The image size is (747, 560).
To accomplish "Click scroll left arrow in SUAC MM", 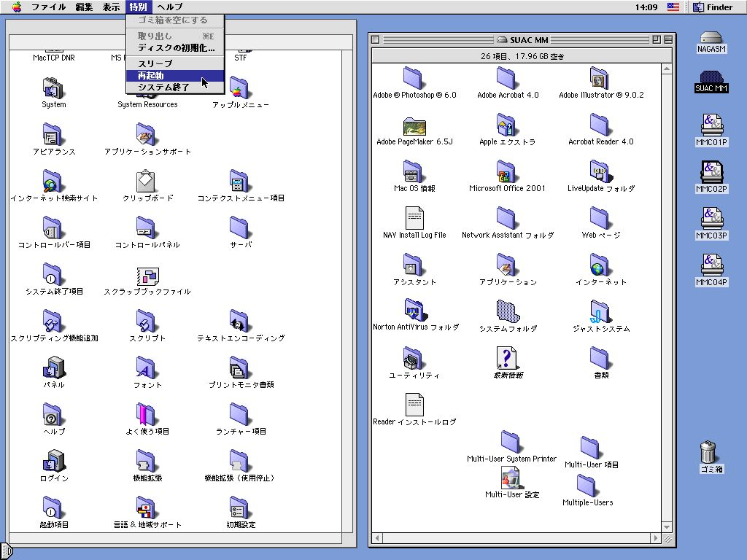I will click(377, 538).
